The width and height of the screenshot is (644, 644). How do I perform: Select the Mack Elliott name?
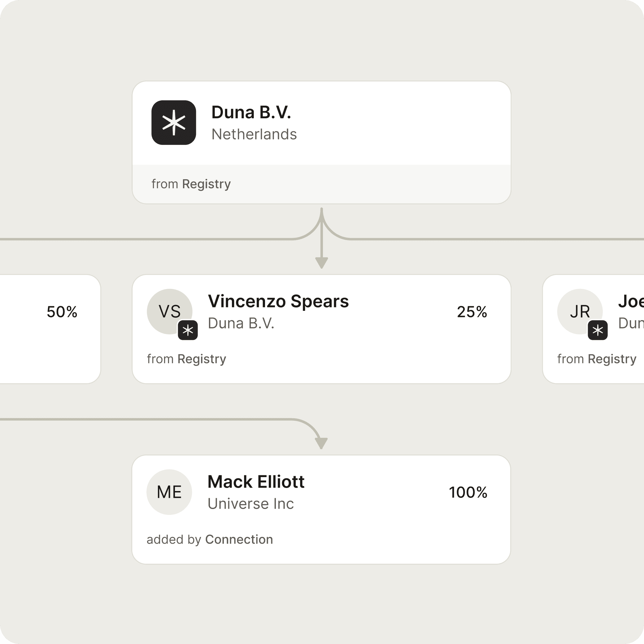(x=256, y=482)
